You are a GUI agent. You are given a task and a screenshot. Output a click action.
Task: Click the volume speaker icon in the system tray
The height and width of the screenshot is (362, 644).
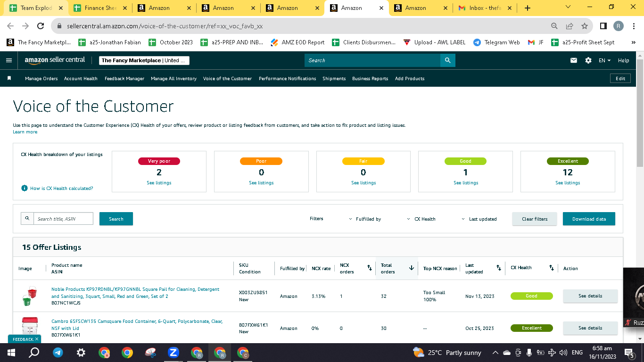tap(563, 353)
